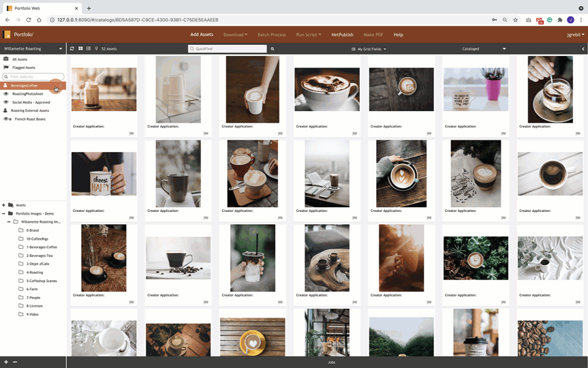Expand the Assets folder tree node
Viewport: 588px width, 368px height.
3,205
